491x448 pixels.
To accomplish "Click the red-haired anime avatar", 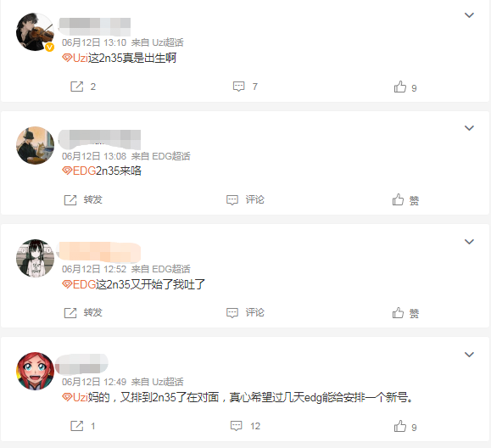I will [x=35, y=371].
